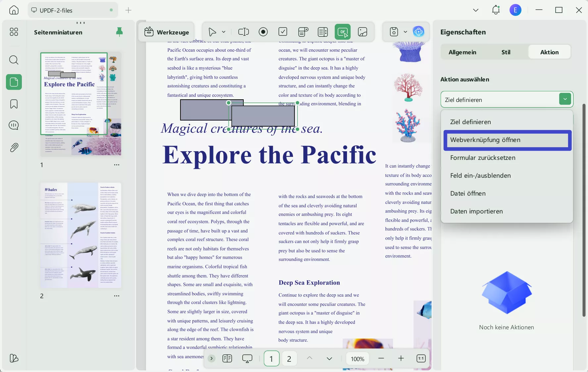588x372 pixels.
Task: Open the comments panel in the sidebar
Action: 14,125
